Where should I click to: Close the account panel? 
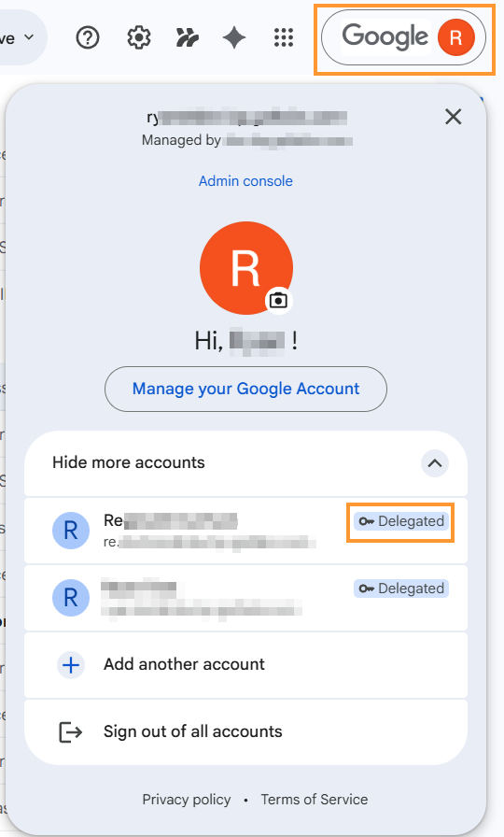453,117
